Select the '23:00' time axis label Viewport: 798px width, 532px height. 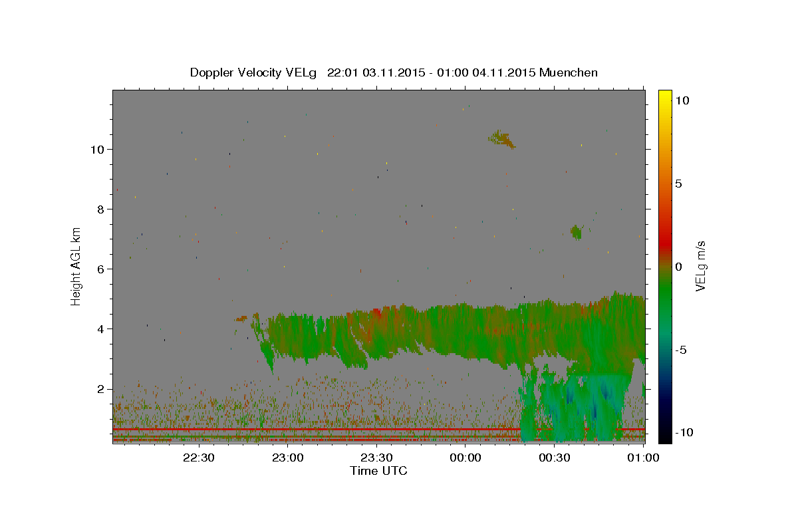click(x=287, y=458)
